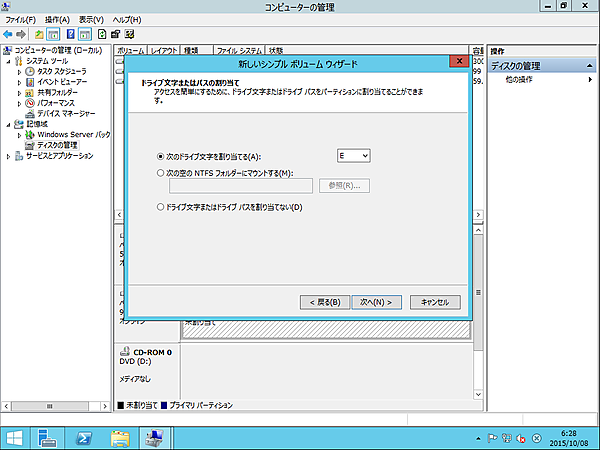Screen dimensions: 600x450
Task: Open Server Manager from the taskbar
Action: pyautogui.click(x=47, y=439)
